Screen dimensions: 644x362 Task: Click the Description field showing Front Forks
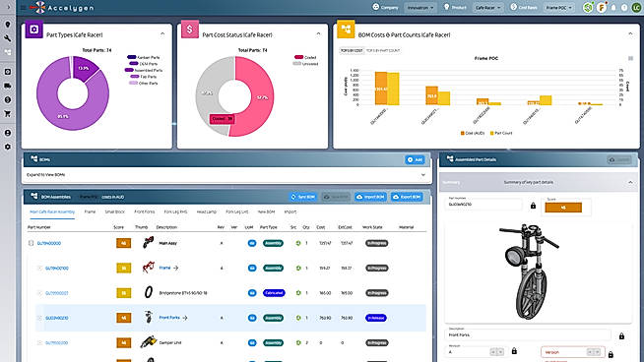click(x=528, y=334)
